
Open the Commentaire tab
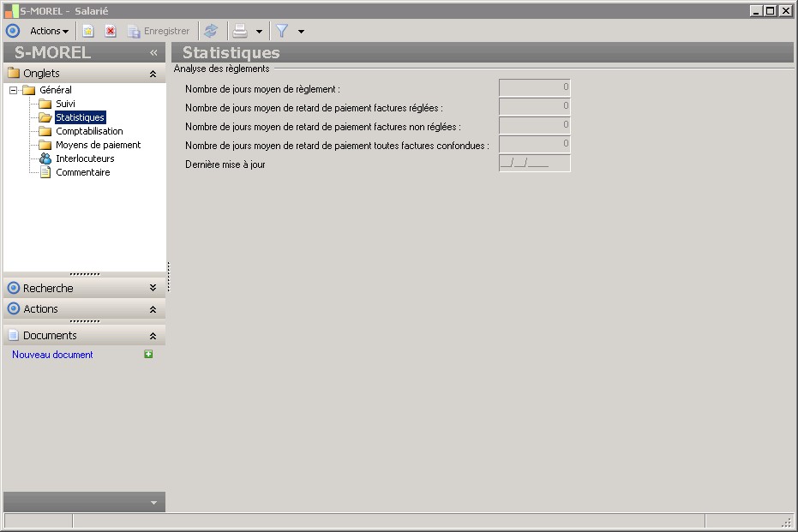[83, 172]
